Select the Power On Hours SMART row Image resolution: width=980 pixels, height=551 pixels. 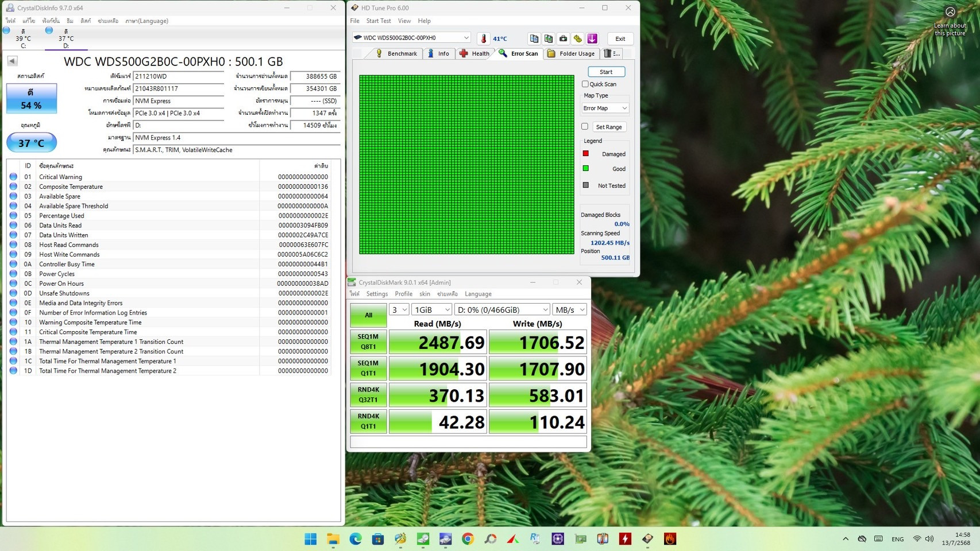point(169,284)
